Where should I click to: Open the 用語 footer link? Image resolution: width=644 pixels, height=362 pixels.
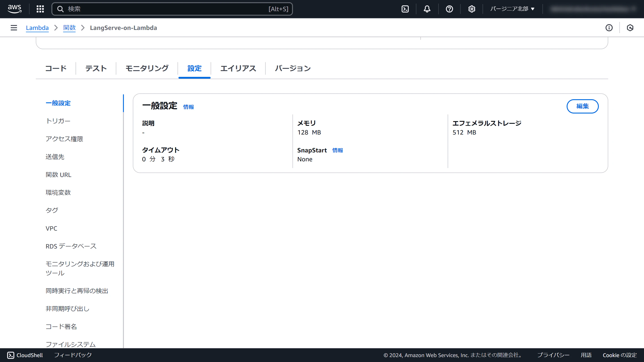point(586,355)
